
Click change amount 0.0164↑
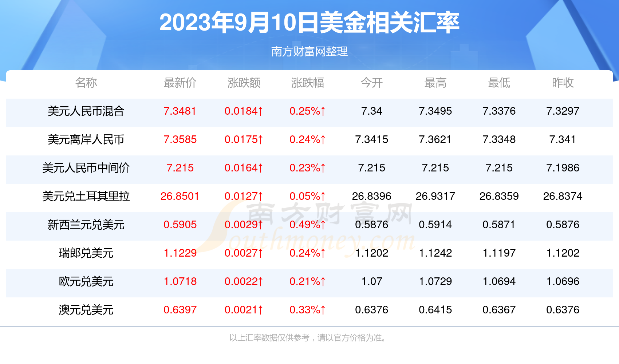click(244, 168)
